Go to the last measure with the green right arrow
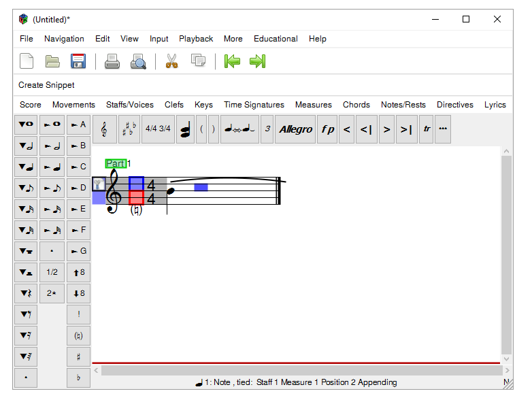The width and height of the screenshot is (532, 402). tap(258, 61)
